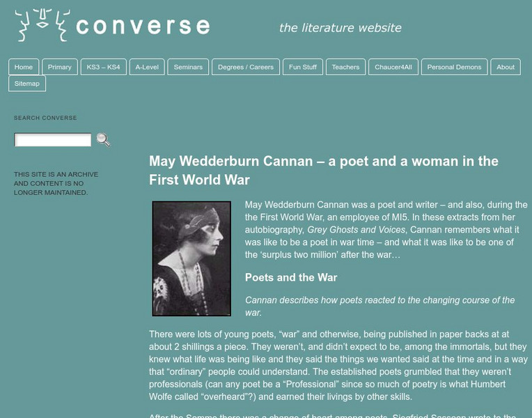Viewport: 532px width, 418px height.
Task: Open the Sitemap page
Action: [27, 84]
